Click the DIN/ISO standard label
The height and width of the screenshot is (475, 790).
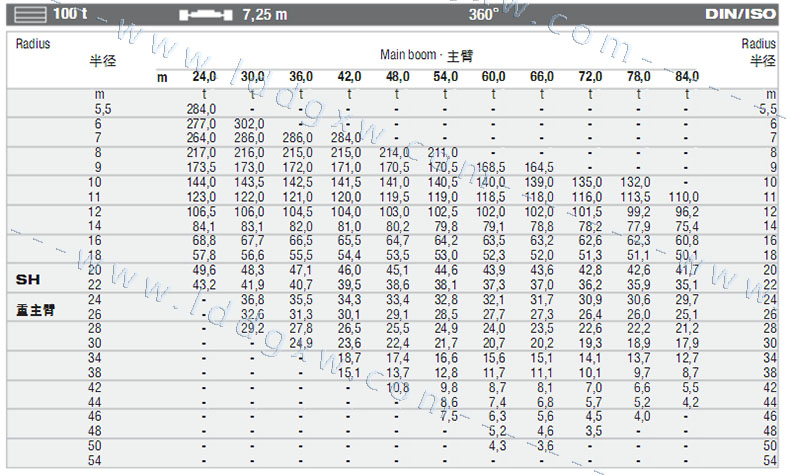pos(741,14)
